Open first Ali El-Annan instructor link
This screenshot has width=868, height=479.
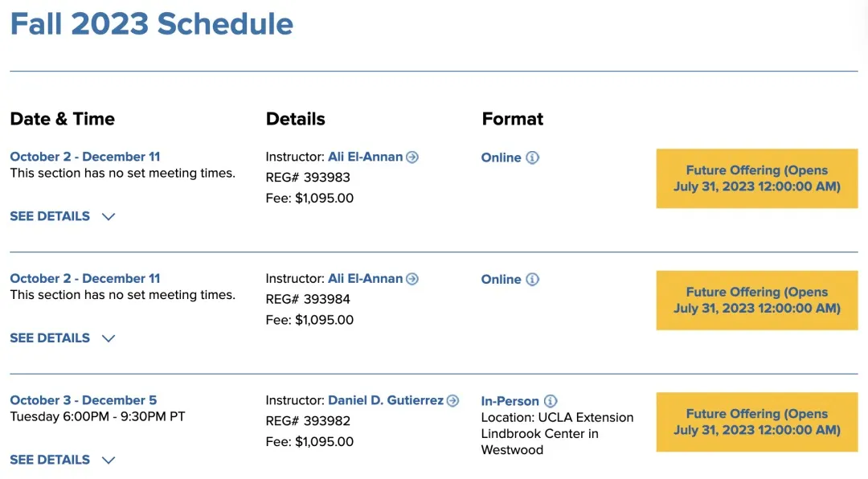point(365,158)
